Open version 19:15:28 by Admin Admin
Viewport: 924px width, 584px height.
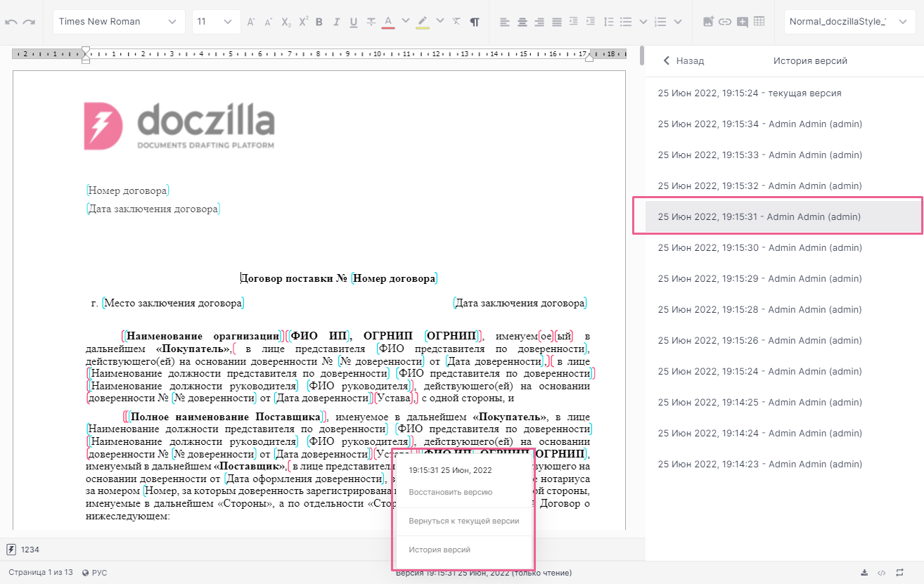[x=784, y=310]
